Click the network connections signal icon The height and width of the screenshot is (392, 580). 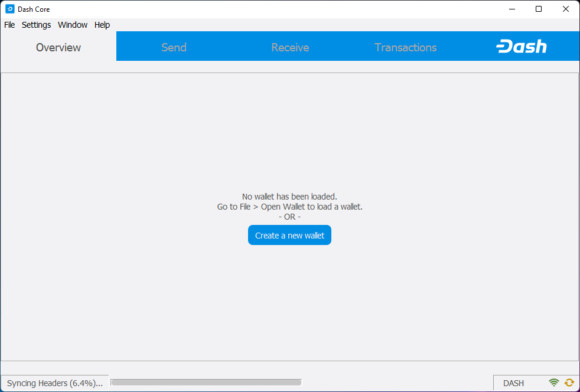coord(553,383)
